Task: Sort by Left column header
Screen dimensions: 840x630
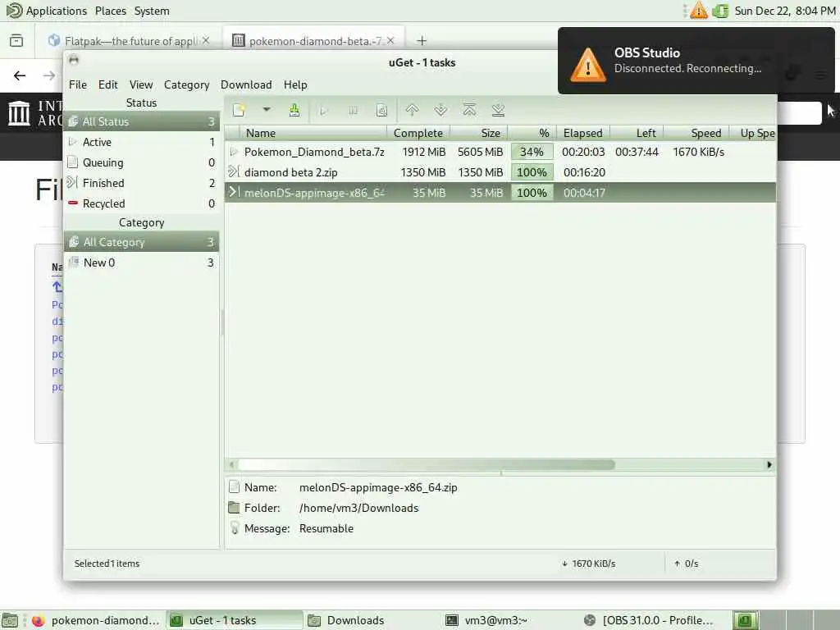Action: [637, 133]
